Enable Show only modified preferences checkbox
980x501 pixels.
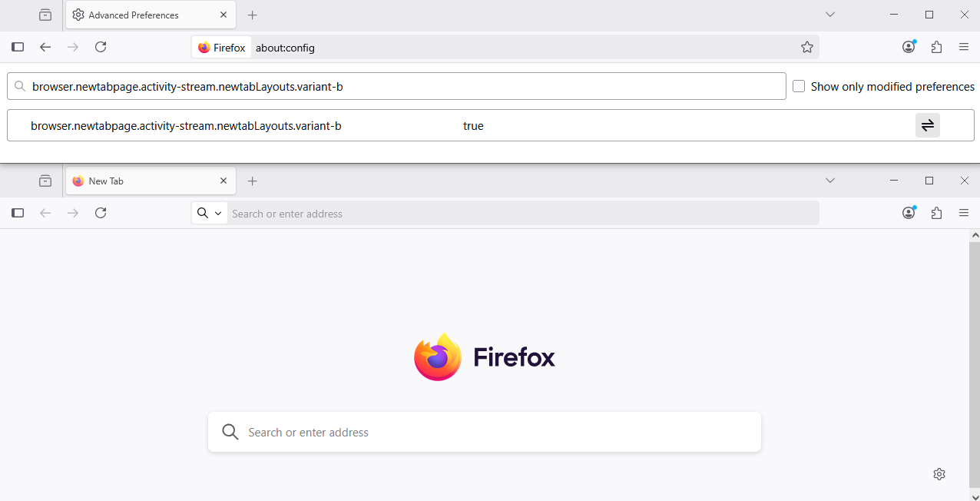pyautogui.click(x=799, y=86)
